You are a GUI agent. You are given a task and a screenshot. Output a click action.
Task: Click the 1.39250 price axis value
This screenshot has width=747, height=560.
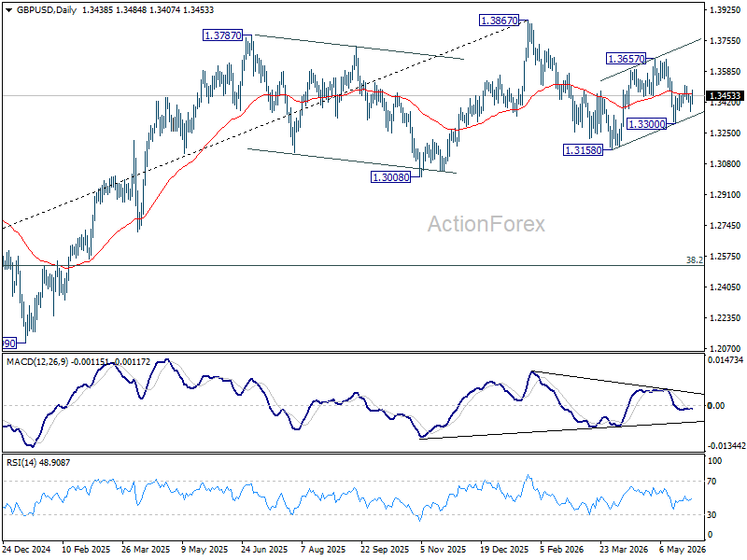click(x=726, y=10)
